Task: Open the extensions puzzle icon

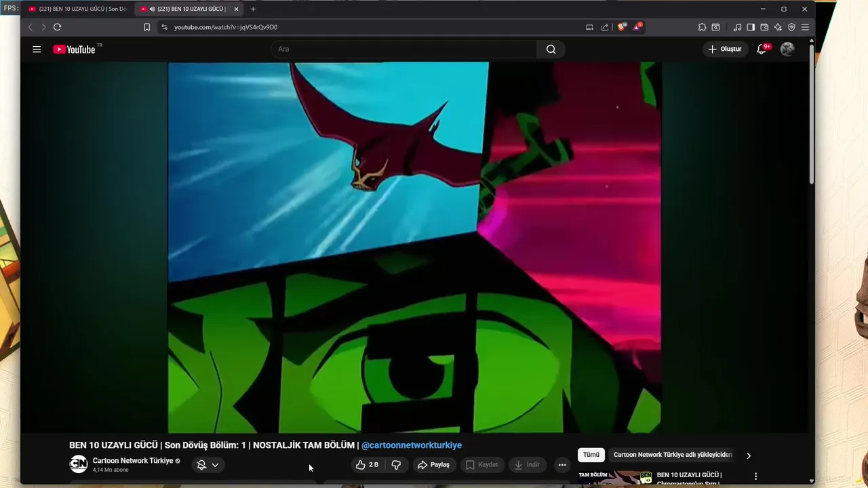Action: click(x=702, y=27)
